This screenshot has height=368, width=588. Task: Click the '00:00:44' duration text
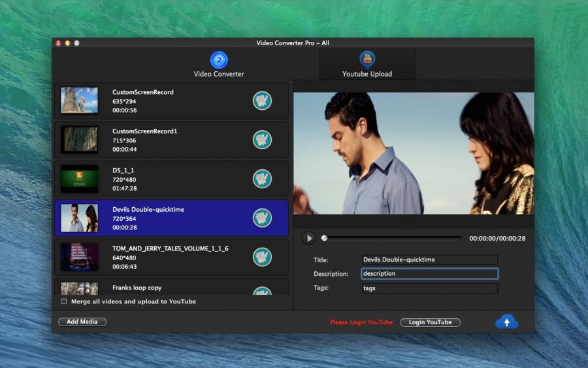tap(125, 149)
